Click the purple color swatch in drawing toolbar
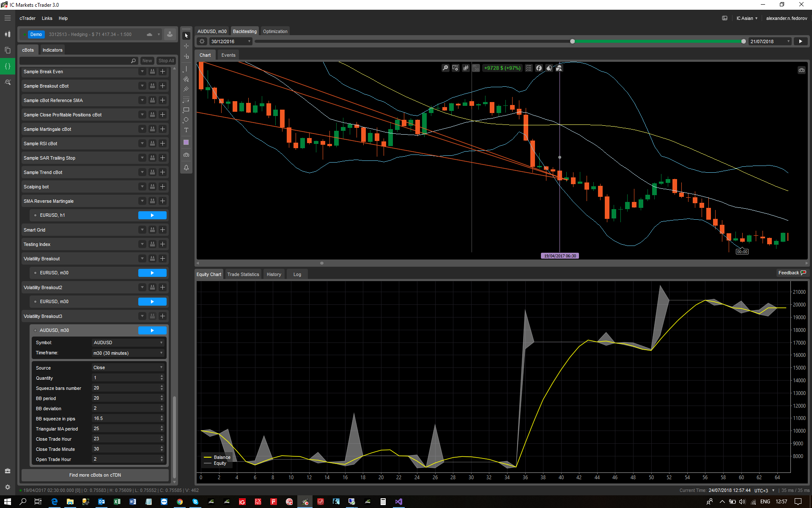 coord(186,142)
